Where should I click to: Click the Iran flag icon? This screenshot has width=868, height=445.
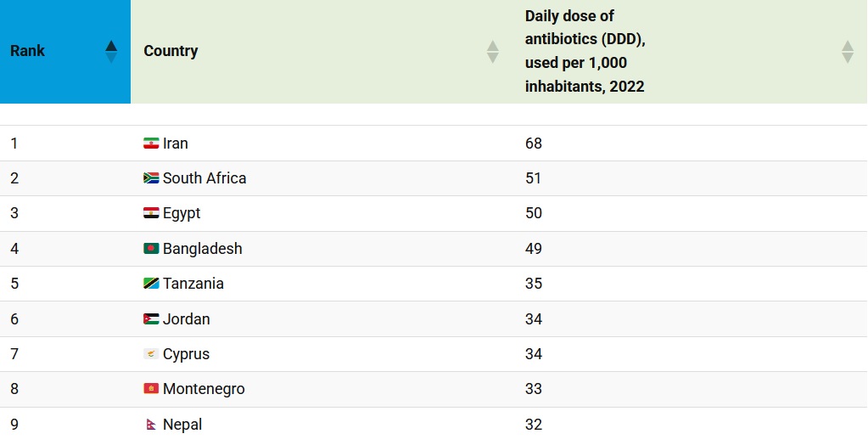click(x=151, y=144)
